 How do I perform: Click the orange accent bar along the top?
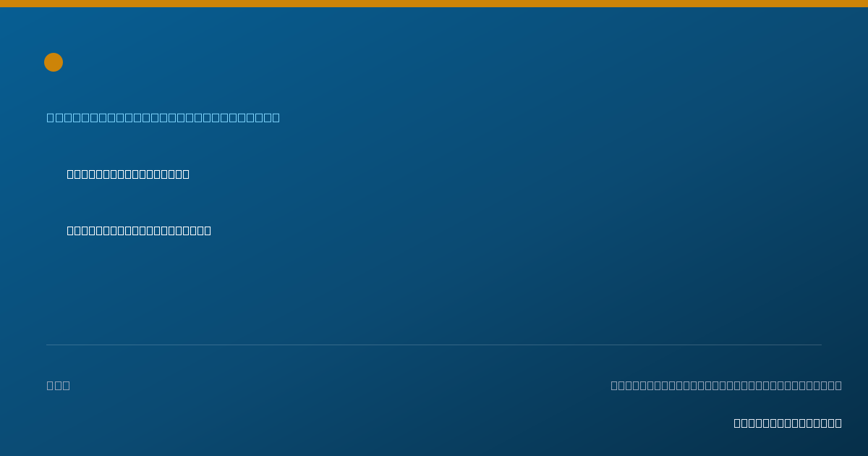click(x=434, y=4)
